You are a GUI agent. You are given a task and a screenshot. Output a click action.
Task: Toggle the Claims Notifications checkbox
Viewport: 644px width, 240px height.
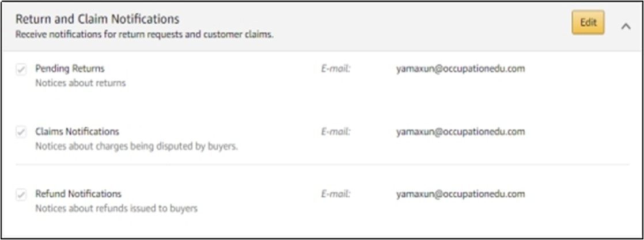21,132
